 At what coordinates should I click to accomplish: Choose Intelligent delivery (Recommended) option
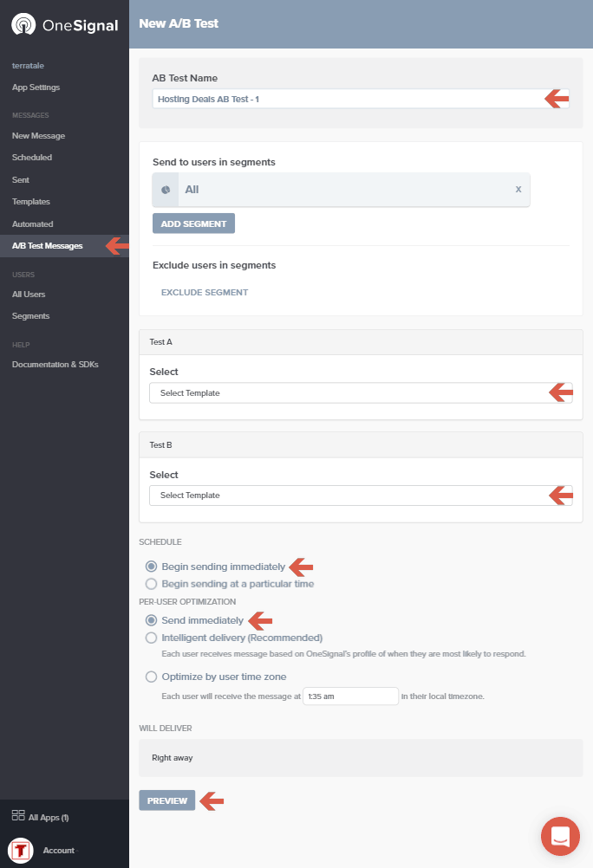point(152,638)
